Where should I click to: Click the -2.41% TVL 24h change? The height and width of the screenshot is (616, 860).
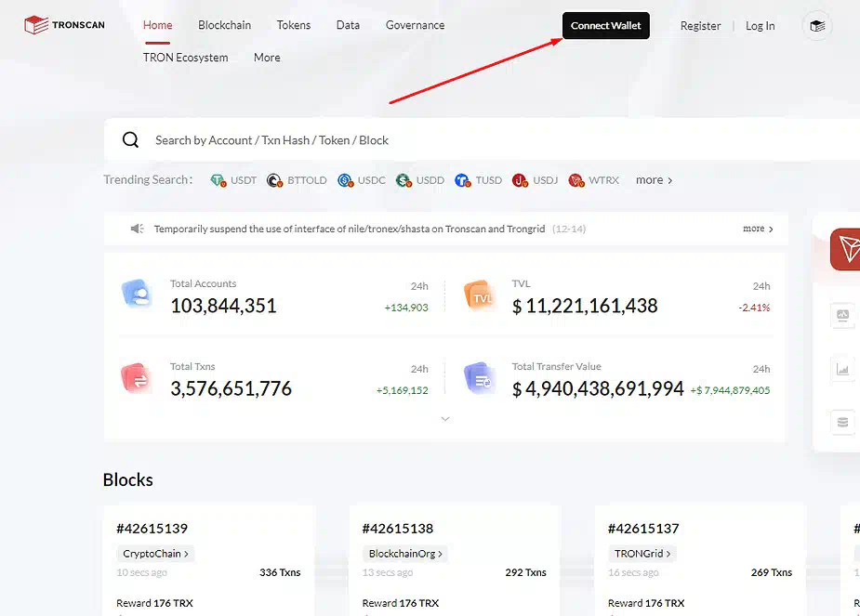click(754, 308)
